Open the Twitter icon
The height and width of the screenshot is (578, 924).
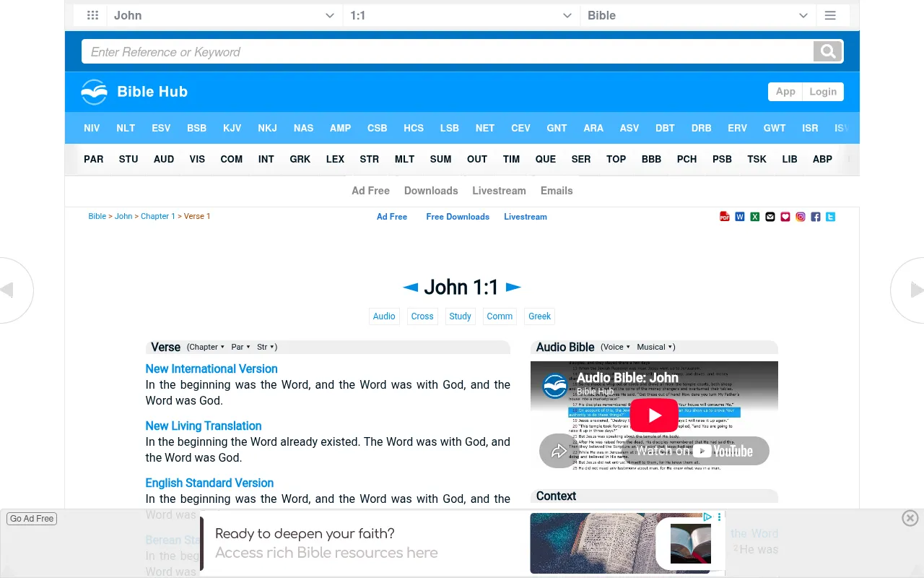pos(831,217)
